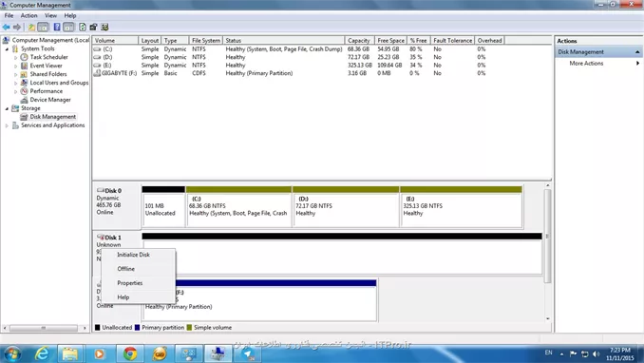
Task: Click the volume speaker tray icon
Action: click(x=597, y=353)
